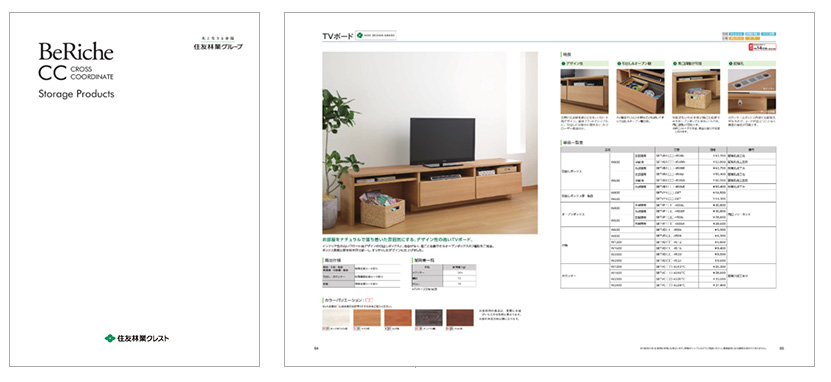Click the product list table header row
Viewport: 831px width, 382px height.
[x=668, y=149]
